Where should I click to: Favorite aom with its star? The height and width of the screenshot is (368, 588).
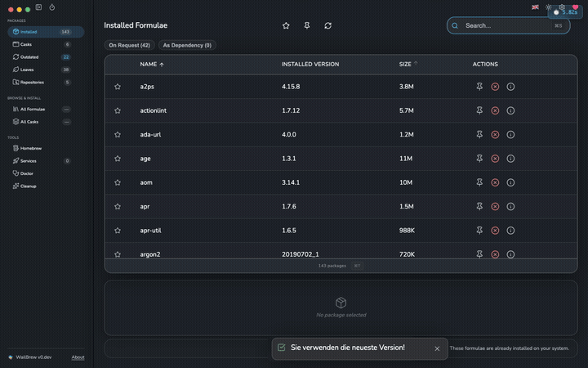tap(118, 183)
